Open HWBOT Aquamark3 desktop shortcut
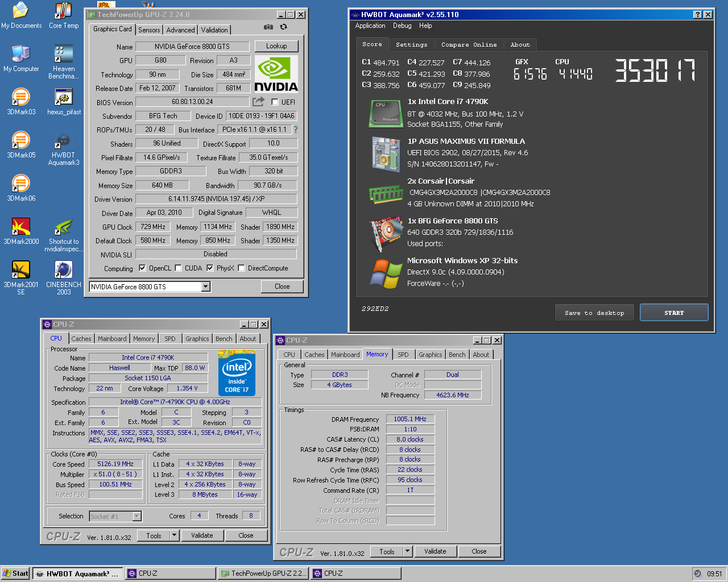Image resolution: width=728 pixels, height=582 pixels. pos(64,149)
